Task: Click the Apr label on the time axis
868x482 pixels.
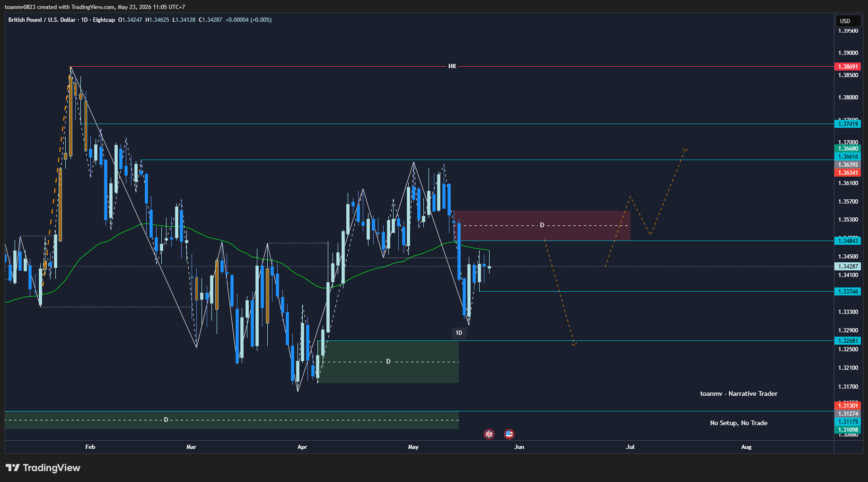Action: [302, 447]
